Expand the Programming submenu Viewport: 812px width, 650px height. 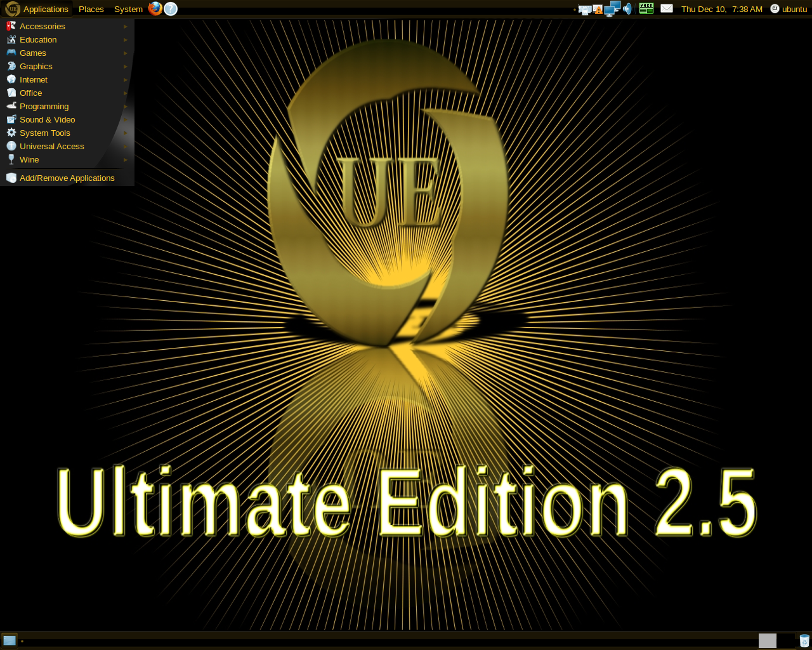[67, 106]
